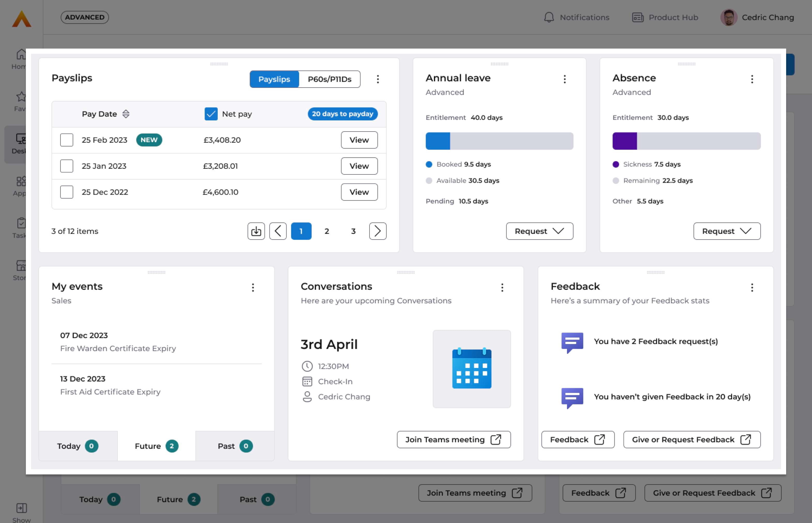Click the ADVANCED label in header
This screenshot has height=523, width=812.
85,17
